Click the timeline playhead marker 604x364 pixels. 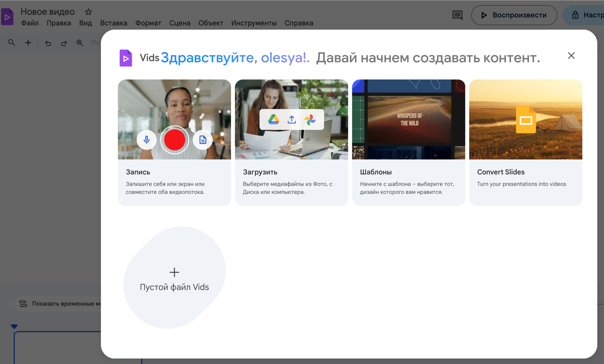pyautogui.click(x=14, y=326)
